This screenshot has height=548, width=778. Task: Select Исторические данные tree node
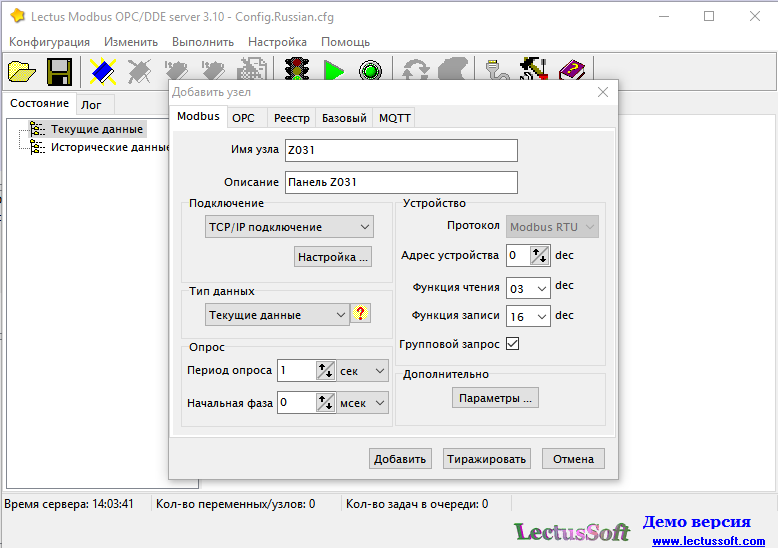point(110,147)
